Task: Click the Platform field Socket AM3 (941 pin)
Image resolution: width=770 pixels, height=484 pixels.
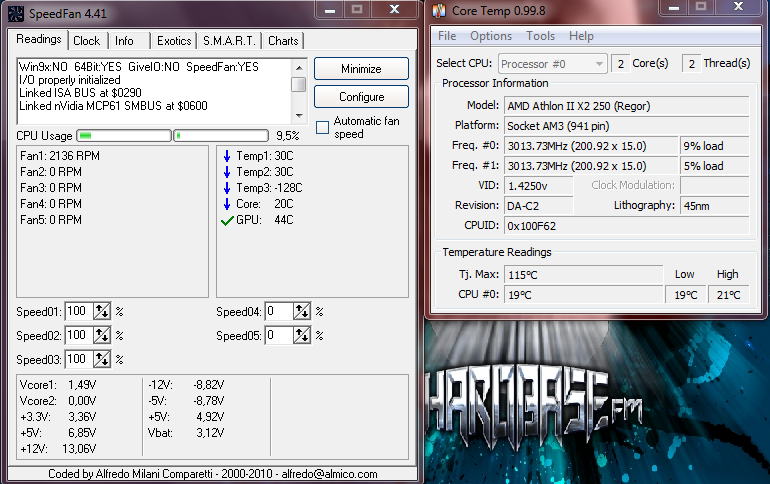Action: tap(627, 126)
